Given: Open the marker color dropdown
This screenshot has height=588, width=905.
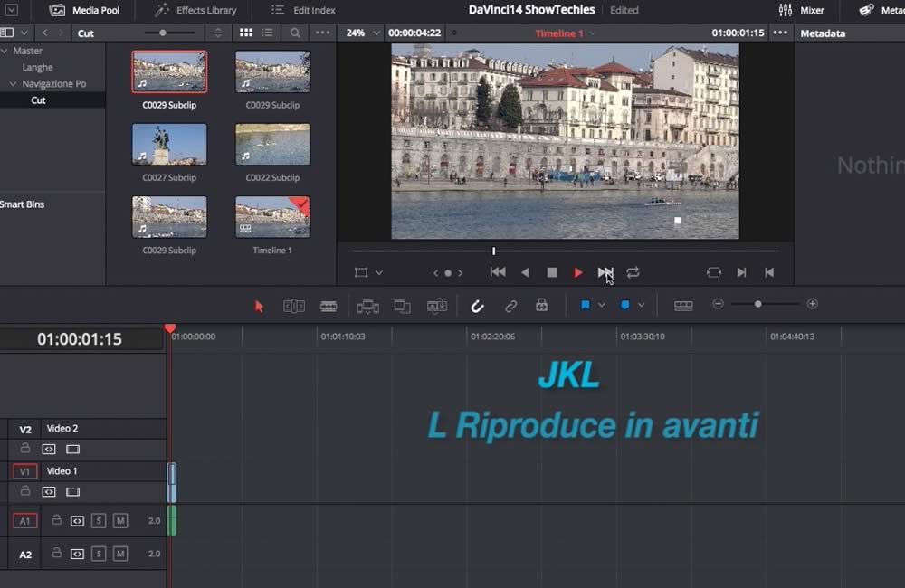Looking at the screenshot, I should coord(642,305).
